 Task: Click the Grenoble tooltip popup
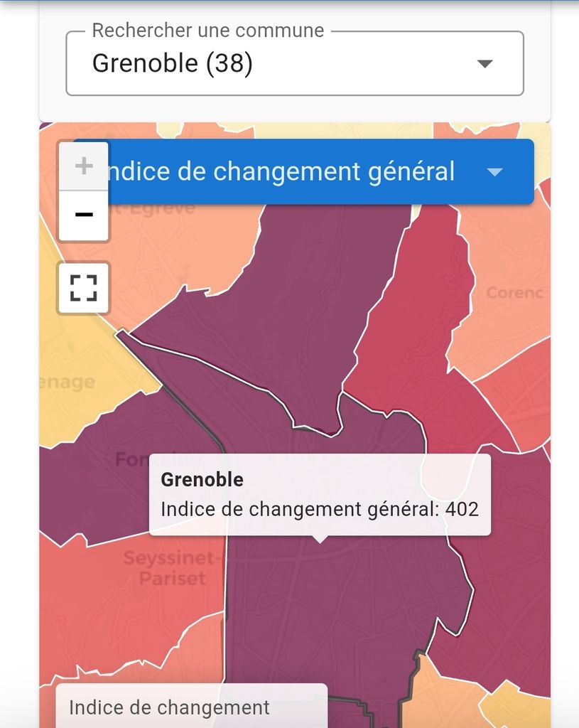(x=320, y=495)
